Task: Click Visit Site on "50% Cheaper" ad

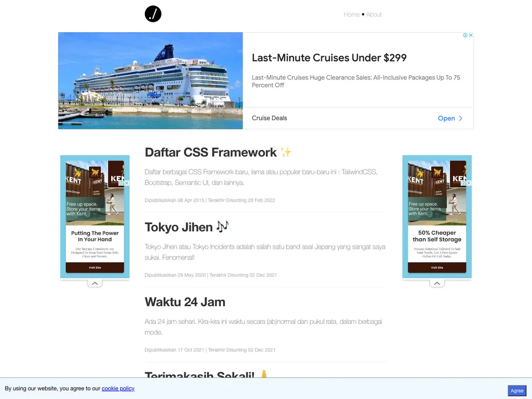Action: tap(437, 267)
